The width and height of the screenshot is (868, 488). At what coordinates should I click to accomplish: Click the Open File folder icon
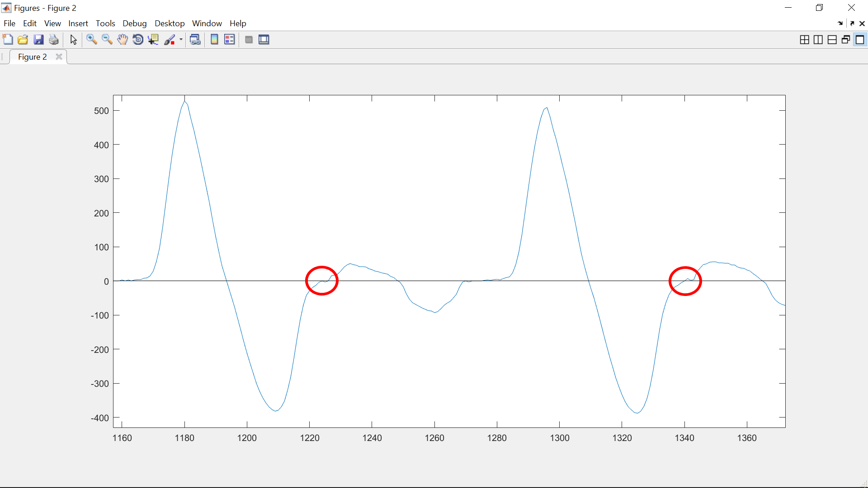pos(23,40)
